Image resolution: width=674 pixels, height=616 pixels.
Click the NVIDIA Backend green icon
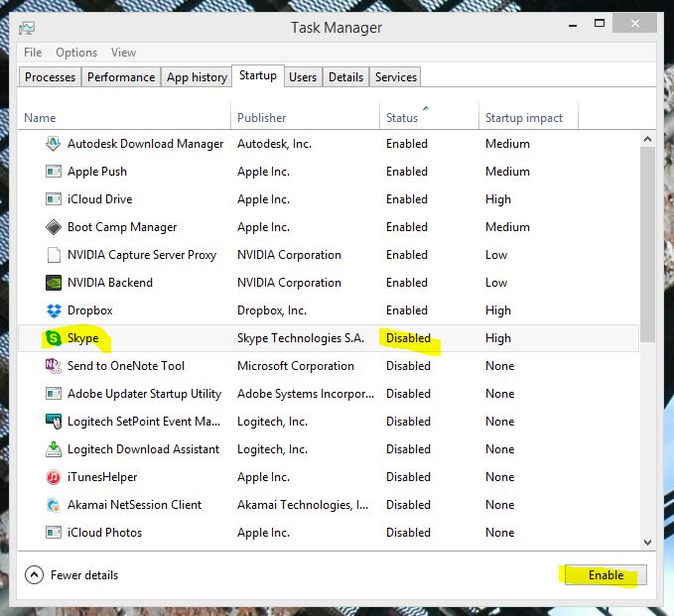(54, 283)
